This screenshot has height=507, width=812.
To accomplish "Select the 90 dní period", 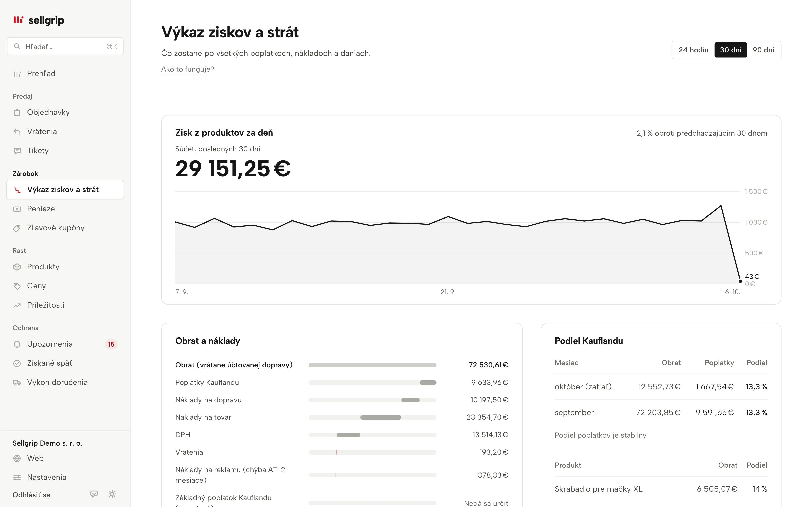I will [x=763, y=50].
